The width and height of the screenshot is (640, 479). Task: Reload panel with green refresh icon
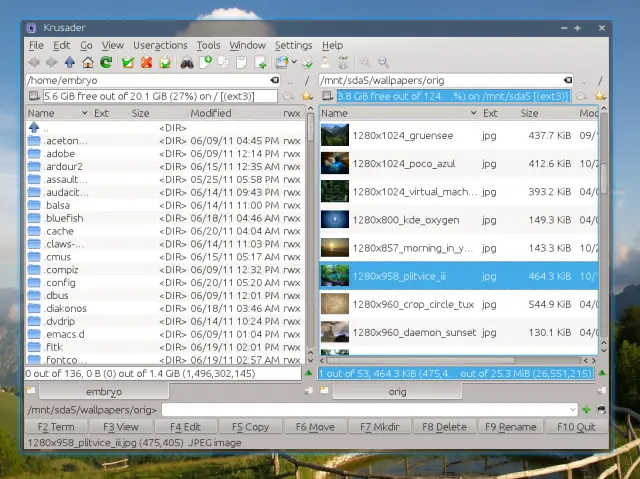click(106, 62)
